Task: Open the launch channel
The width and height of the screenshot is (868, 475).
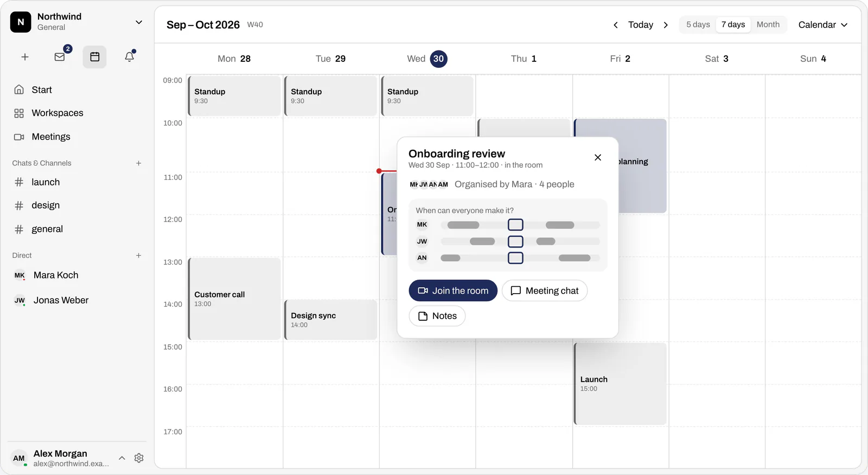Action: tap(77, 182)
